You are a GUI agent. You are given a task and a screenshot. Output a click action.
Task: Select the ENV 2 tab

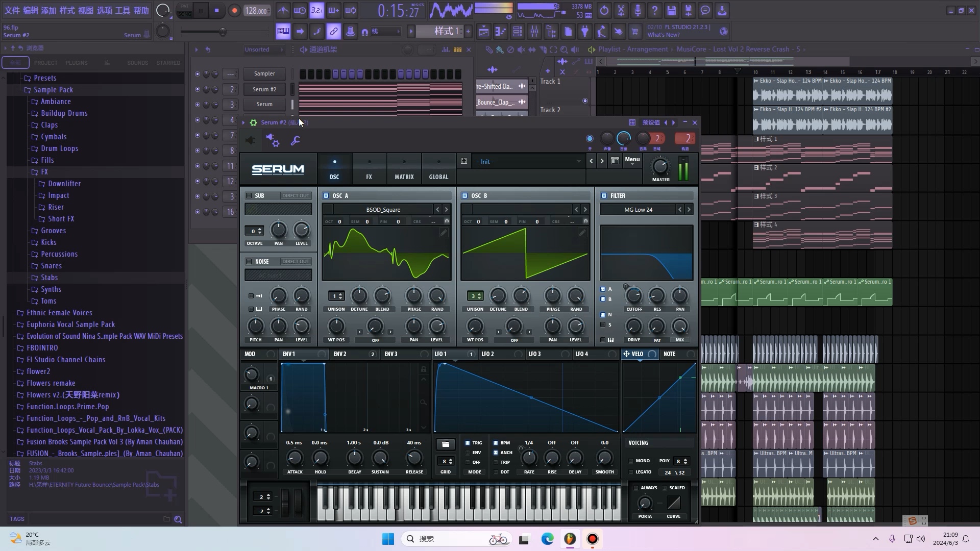[340, 354]
